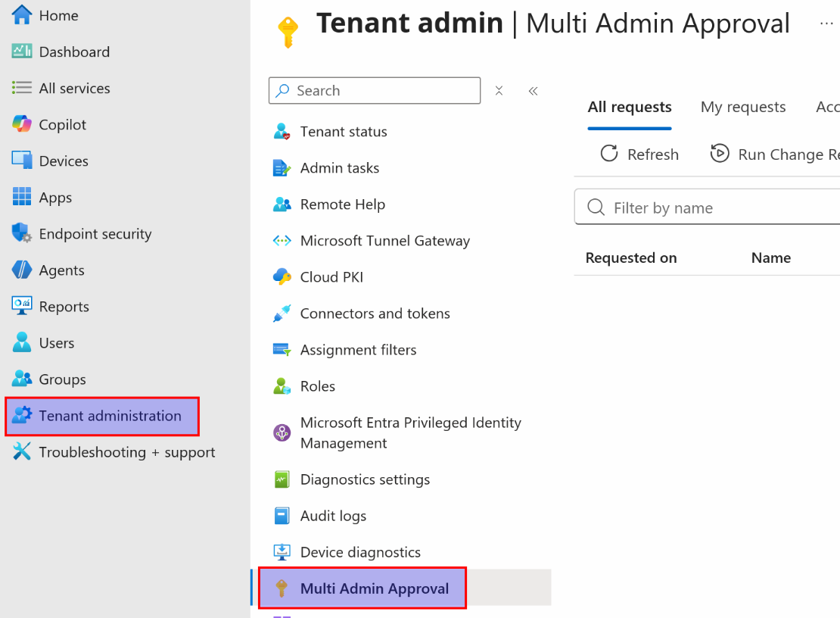Open the Roles entry
This screenshot has height=618, width=840.
pyautogui.click(x=318, y=386)
